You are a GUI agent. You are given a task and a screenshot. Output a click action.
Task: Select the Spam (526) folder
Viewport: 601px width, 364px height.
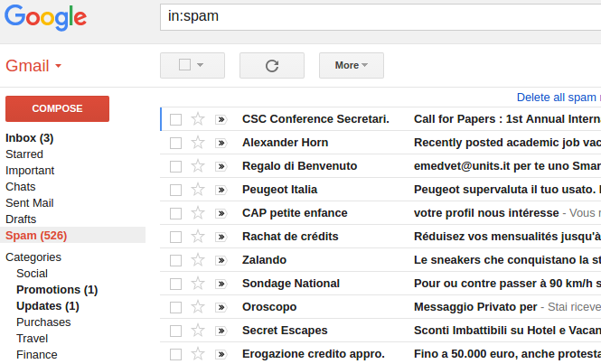[36, 235]
